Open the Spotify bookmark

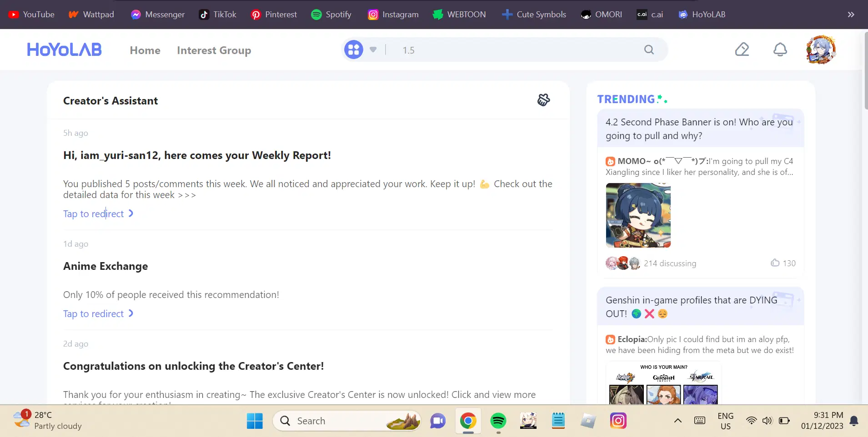(x=331, y=15)
